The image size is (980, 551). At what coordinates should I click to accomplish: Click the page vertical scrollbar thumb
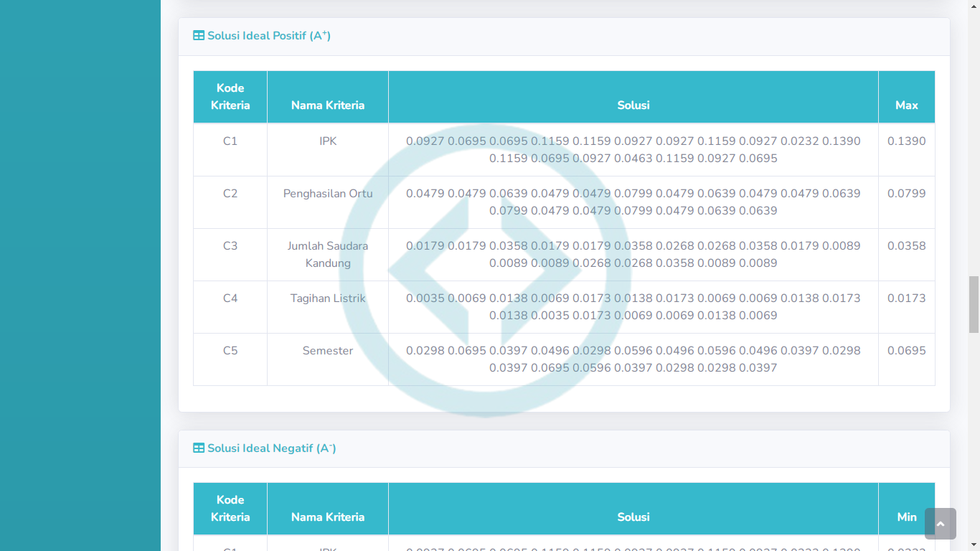974,304
